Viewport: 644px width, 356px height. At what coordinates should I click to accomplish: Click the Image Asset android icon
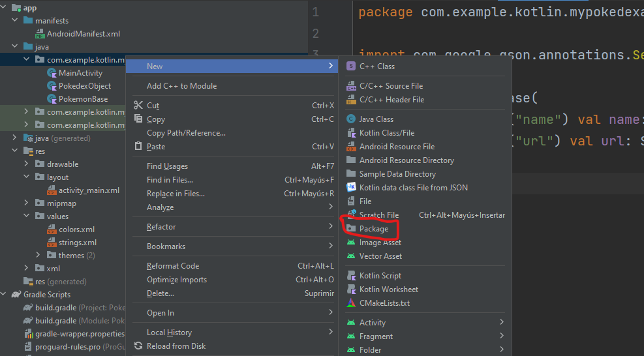[351, 243]
